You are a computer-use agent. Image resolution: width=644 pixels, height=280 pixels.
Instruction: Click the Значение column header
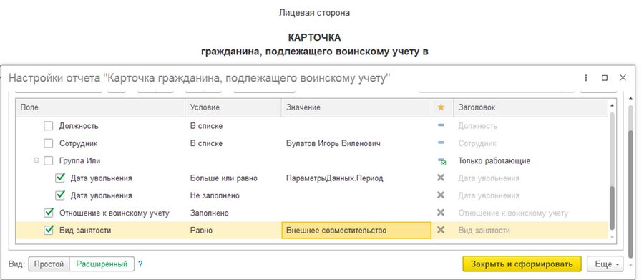pyautogui.click(x=356, y=107)
